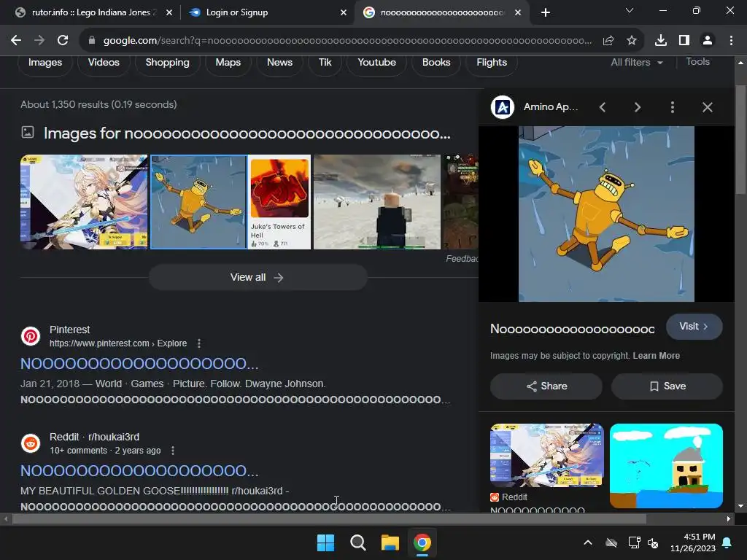Open File Explorer from the taskbar
The image size is (747, 560).
390,542
